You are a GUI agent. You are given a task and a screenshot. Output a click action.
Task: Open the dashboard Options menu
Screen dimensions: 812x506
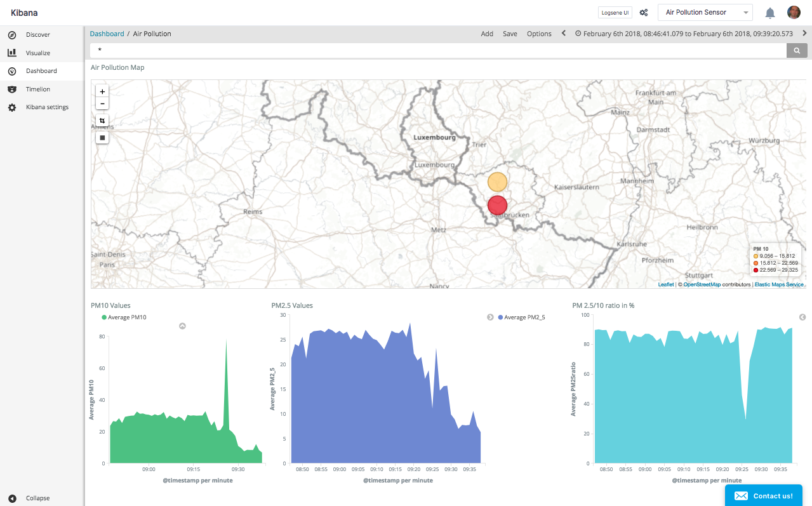click(x=539, y=34)
